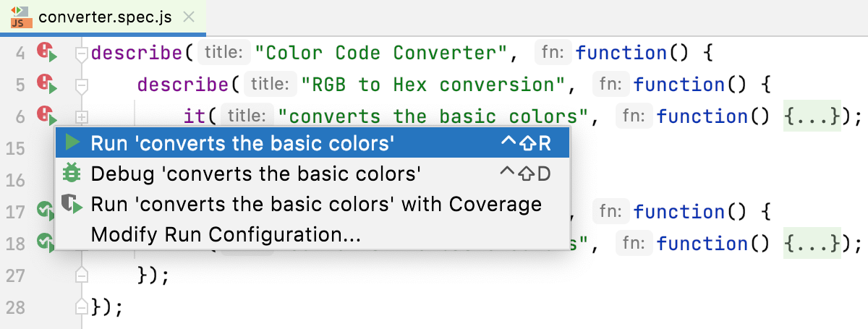This screenshot has width=868, height=329.
Task: Select Run 'converts the basic colors'
Action: pos(242,143)
